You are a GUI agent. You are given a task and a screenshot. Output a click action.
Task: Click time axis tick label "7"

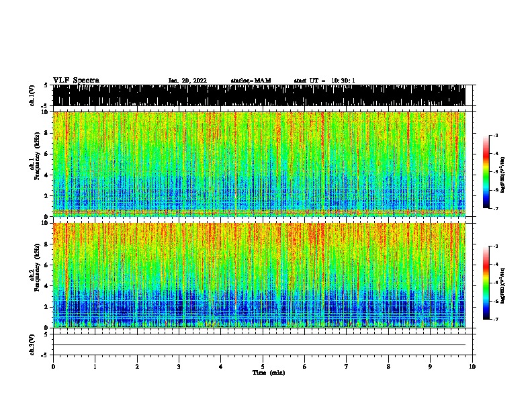pos(347,366)
